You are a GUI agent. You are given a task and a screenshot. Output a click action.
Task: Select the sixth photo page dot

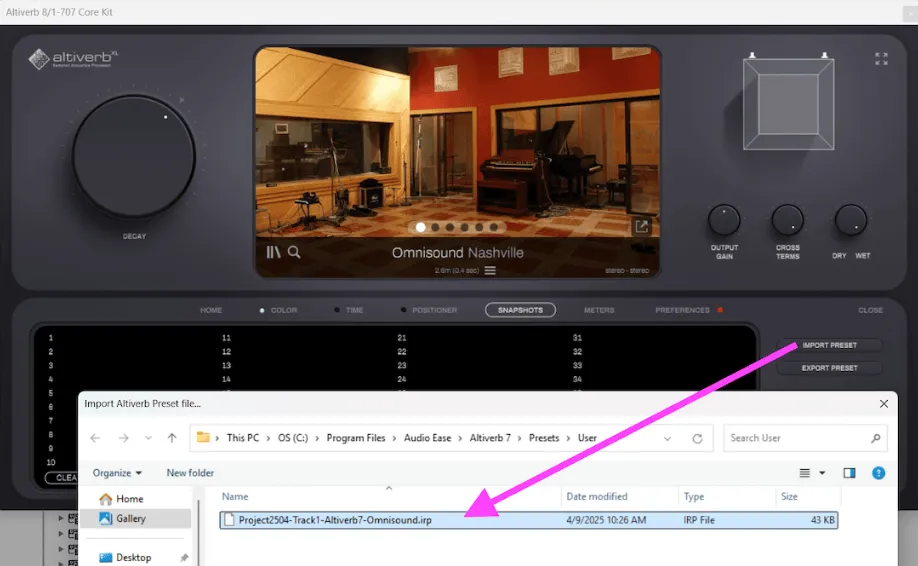[x=494, y=227]
